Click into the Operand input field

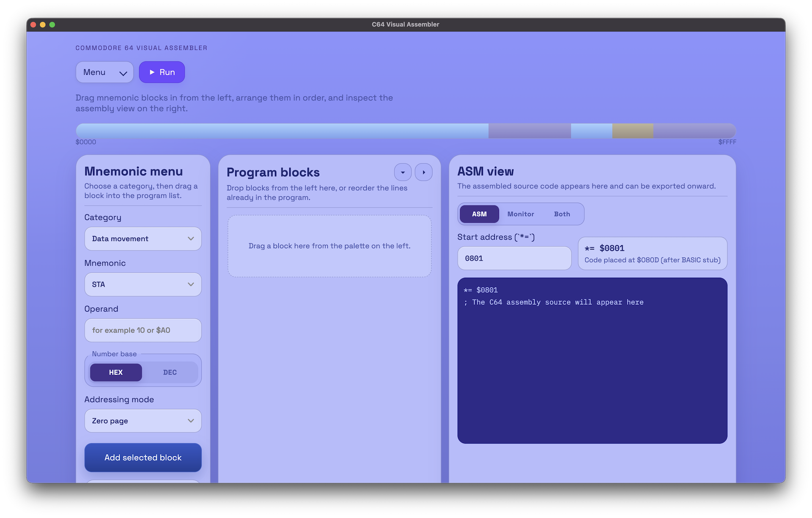click(143, 330)
